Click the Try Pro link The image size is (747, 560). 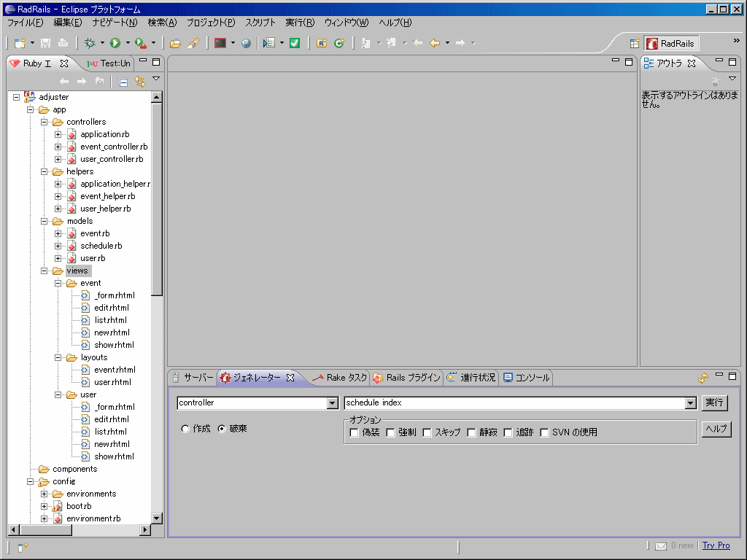tap(716, 545)
